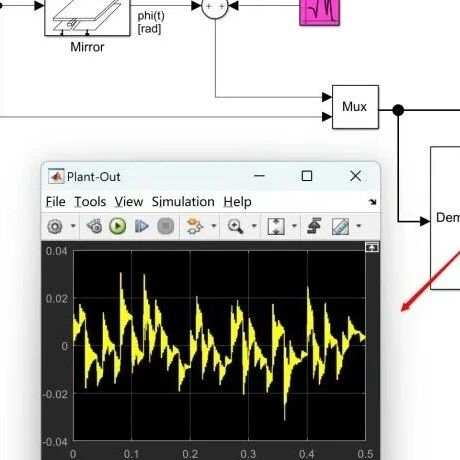Select the Mux block in the model
This screenshot has width=460, height=460.
point(355,107)
